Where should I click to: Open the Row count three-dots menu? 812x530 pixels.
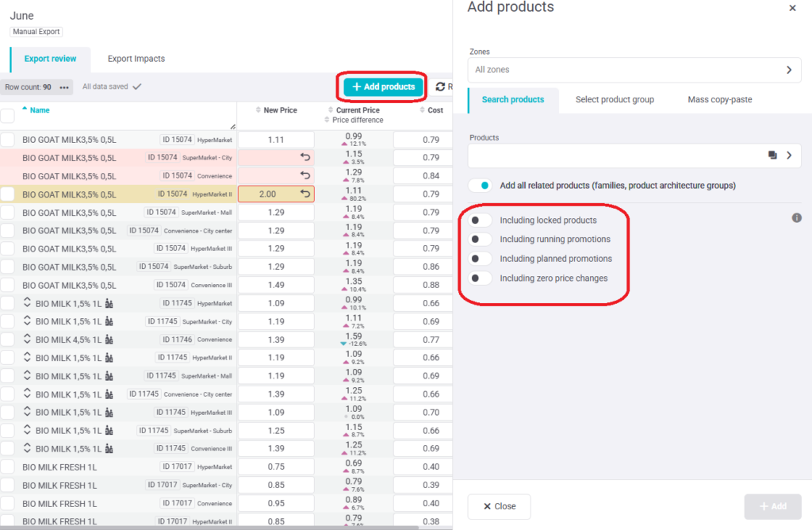(64, 87)
